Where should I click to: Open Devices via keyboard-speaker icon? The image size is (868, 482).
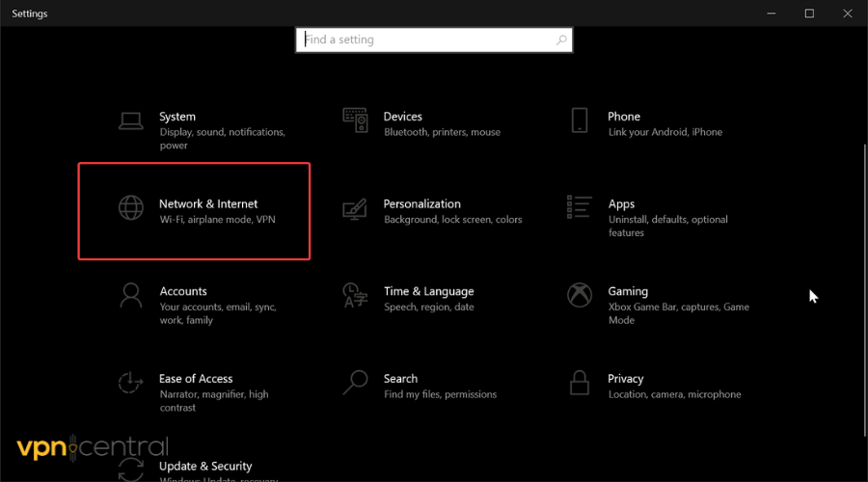(x=355, y=120)
